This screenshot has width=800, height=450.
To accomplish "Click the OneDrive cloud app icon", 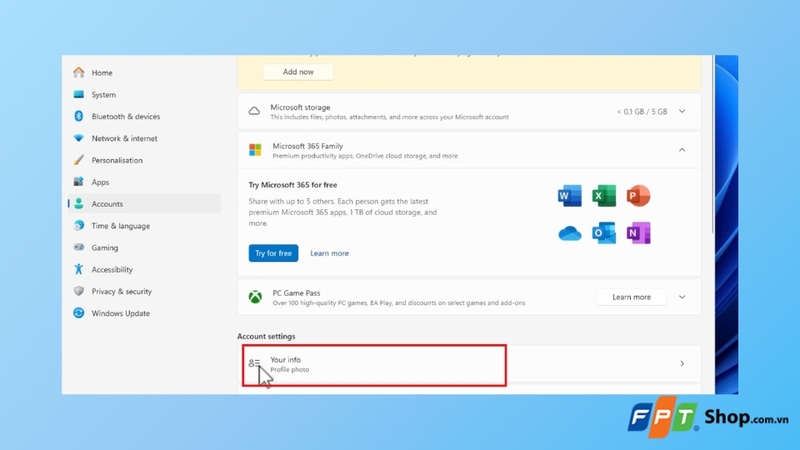I will coord(569,234).
